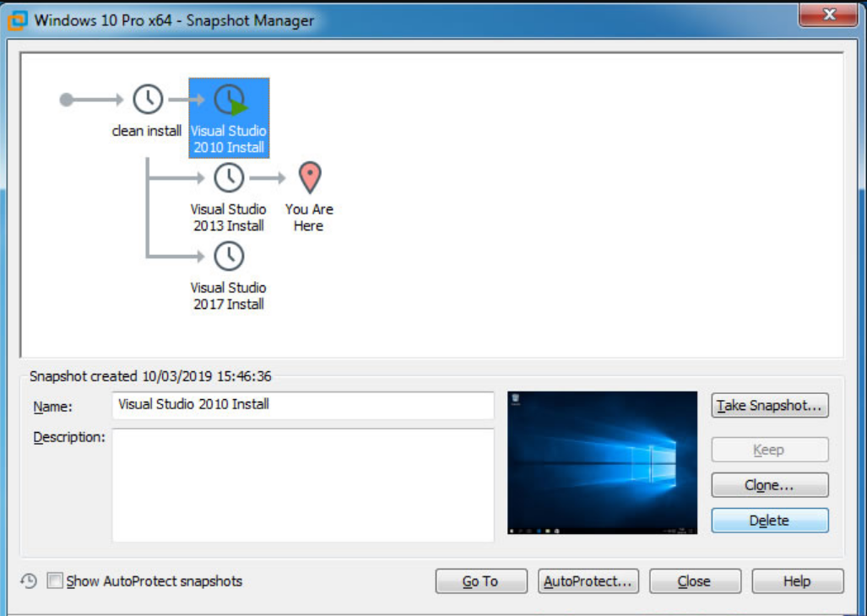Select the Visual Studio 2010 Install snapshot icon
The height and width of the screenshot is (616, 867).
[230, 100]
